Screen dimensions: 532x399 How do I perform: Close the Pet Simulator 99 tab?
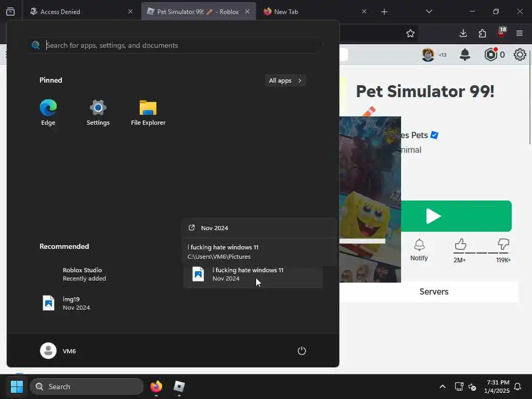click(247, 11)
